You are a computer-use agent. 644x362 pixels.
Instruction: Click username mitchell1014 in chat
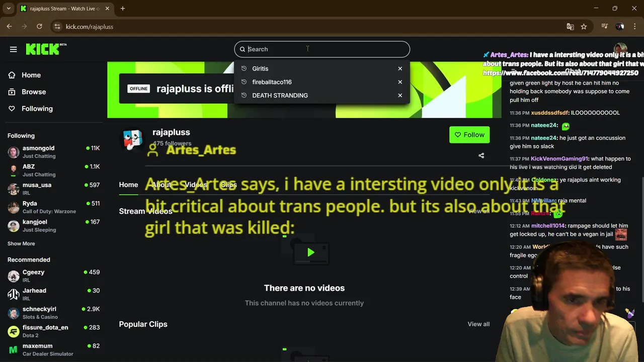click(x=548, y=226)
